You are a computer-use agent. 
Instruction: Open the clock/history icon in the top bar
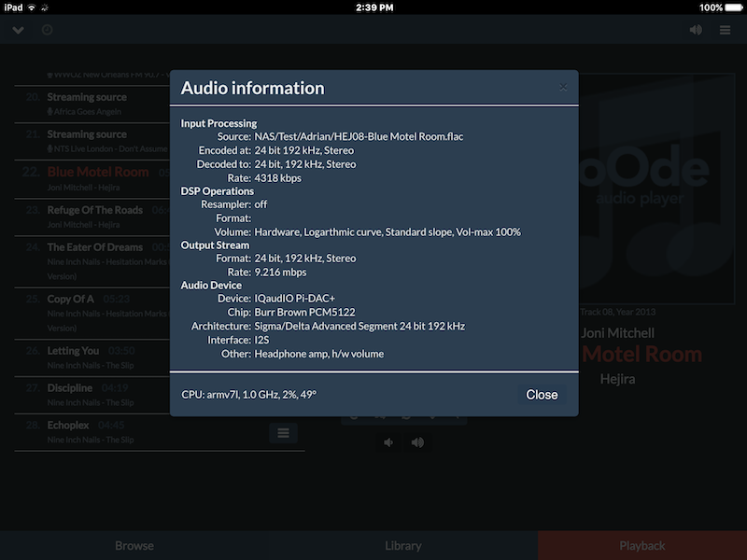click(48, 30)
